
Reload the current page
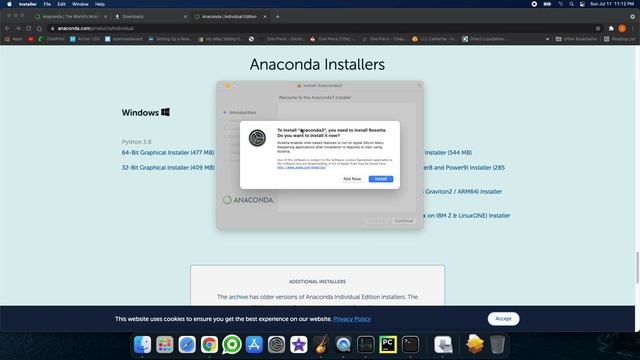(x=29, y=28)
